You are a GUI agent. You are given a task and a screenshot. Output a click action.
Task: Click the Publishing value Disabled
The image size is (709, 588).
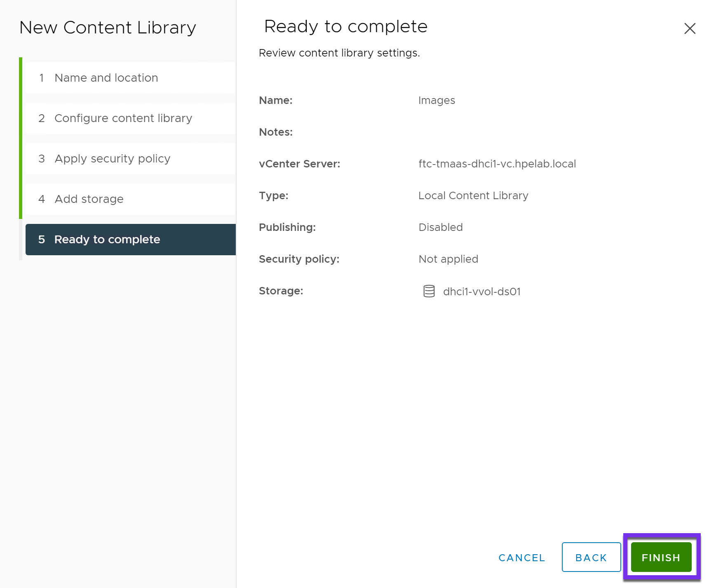440,227
